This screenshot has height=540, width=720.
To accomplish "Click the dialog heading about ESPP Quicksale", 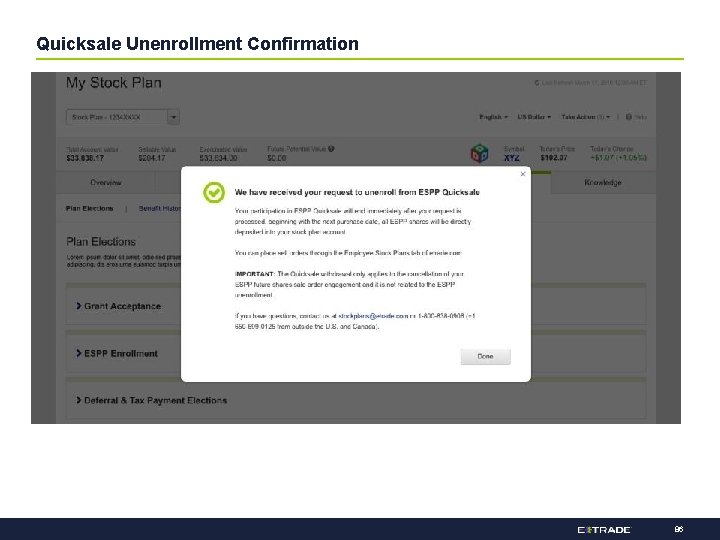I will coord(357,192).
